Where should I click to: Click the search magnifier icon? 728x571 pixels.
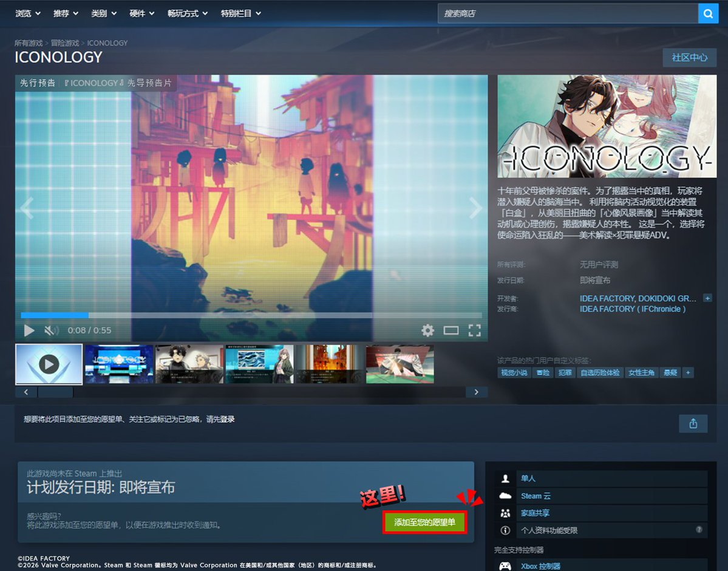(708, 13)
